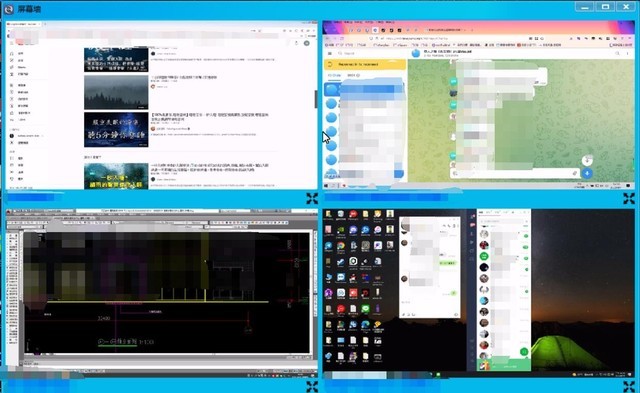The image size is (640, 393).
Task: Select the first tab above Telegram chat list
Action: [334, 75]
